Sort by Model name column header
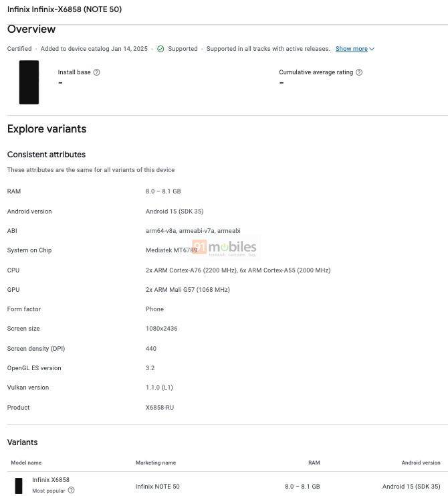The height and width of the screenshot is (496, 448). tap(26, 463)
